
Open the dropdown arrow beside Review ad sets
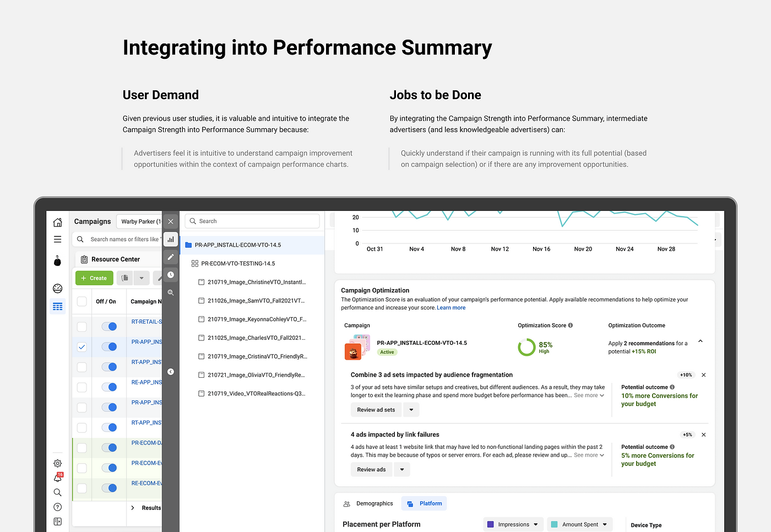point(411,409)
